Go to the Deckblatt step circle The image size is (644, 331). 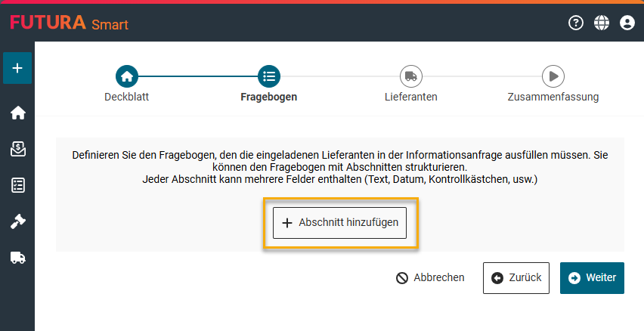pyautogui.click(x=127, y=76)
